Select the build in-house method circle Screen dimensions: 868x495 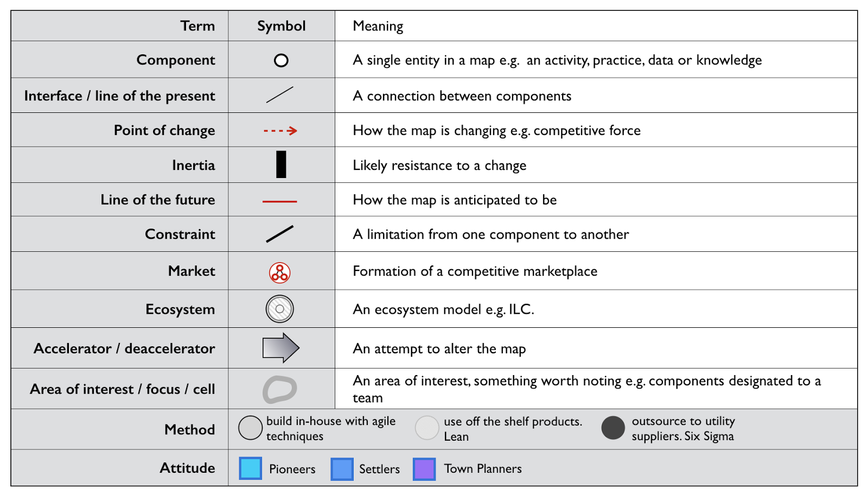pos(251,428)
